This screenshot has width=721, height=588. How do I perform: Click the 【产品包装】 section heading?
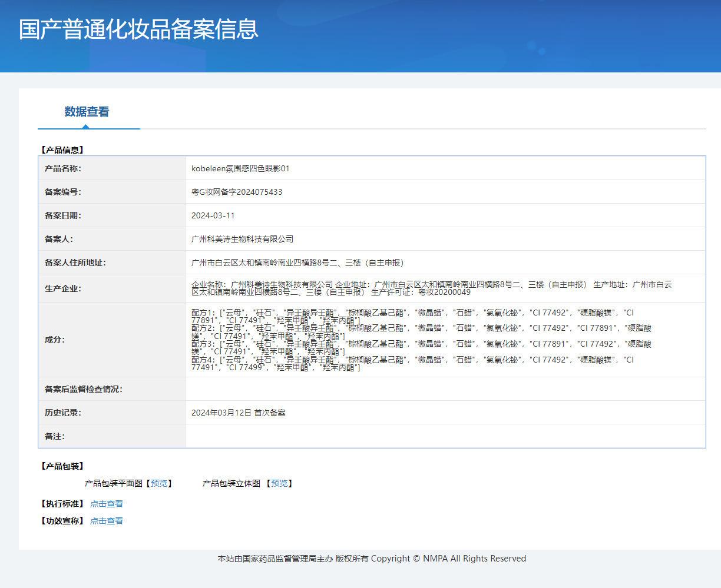tap(62, 466)
